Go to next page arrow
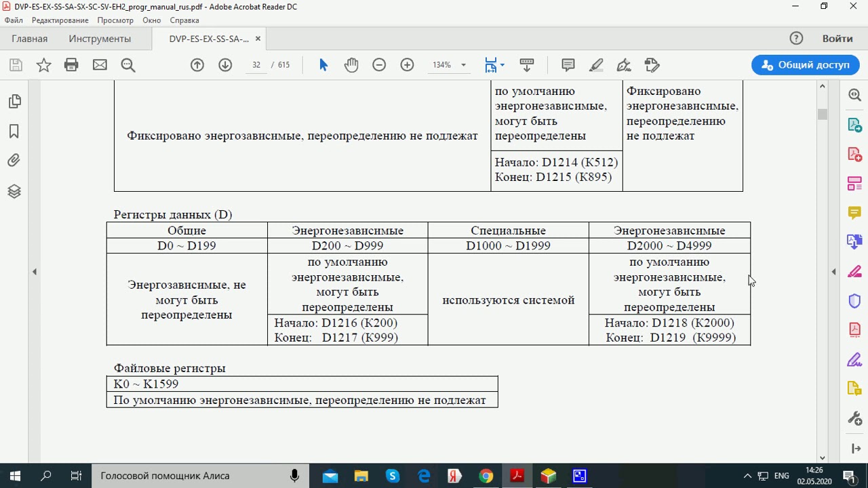 225,65
